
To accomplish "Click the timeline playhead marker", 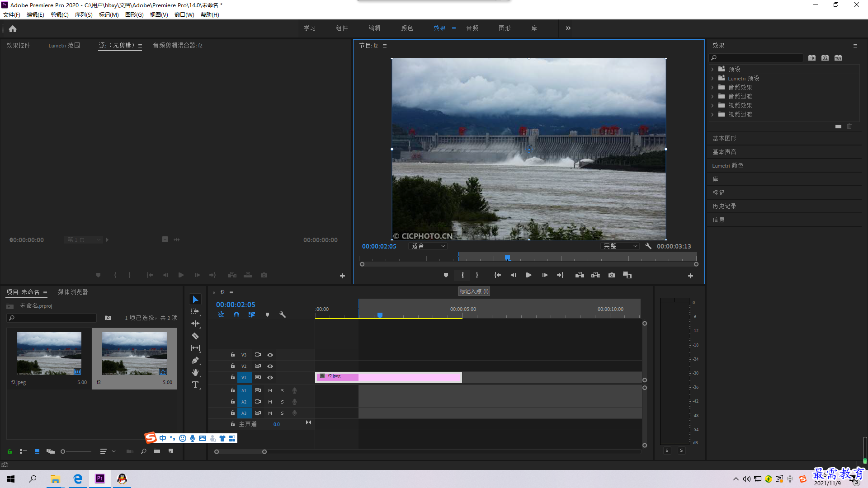I will pyautogui.click(x=380, y=315).
